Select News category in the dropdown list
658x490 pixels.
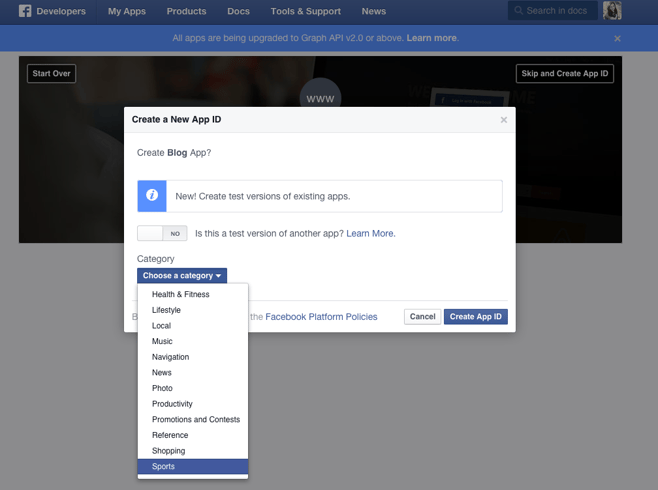point(193,373)
